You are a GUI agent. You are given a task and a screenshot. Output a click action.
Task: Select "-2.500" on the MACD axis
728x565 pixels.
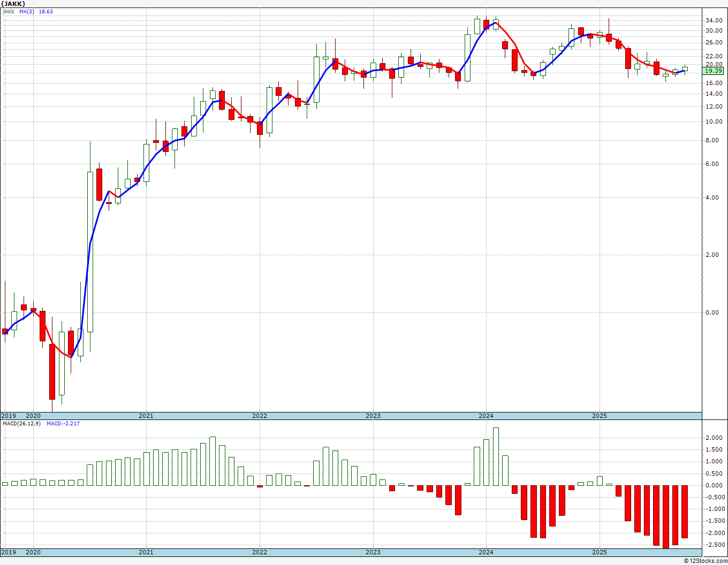[715, 545]
